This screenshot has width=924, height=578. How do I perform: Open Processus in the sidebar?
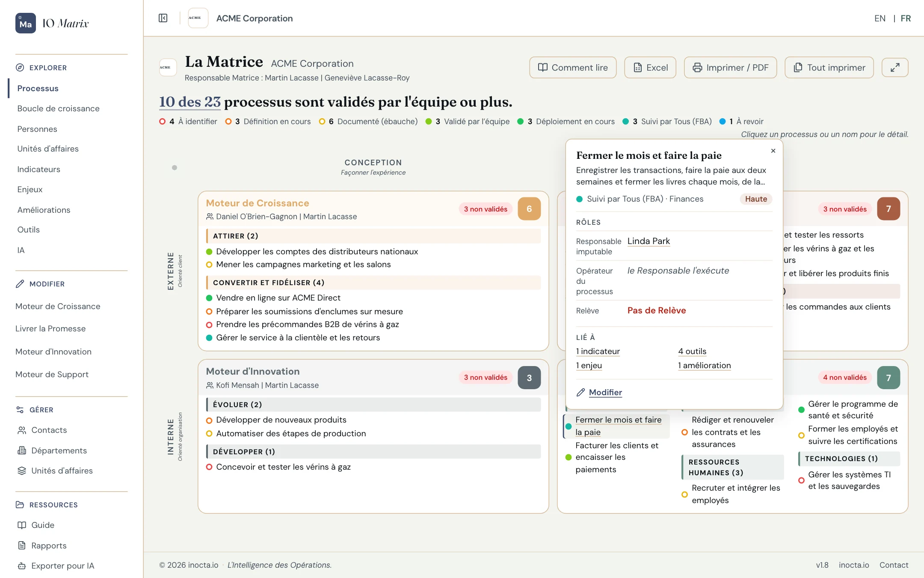coord(38,88)
